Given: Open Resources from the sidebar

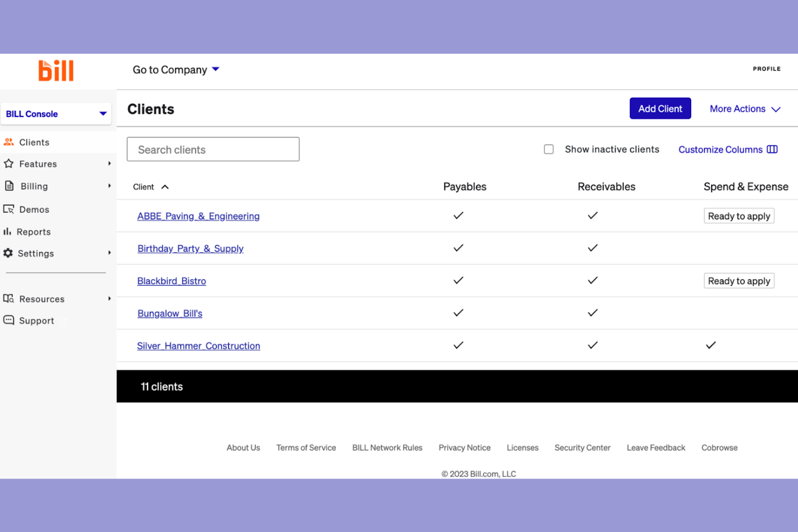Looking at the screenshot, I should pyautogui.click(x=42, y=299).
